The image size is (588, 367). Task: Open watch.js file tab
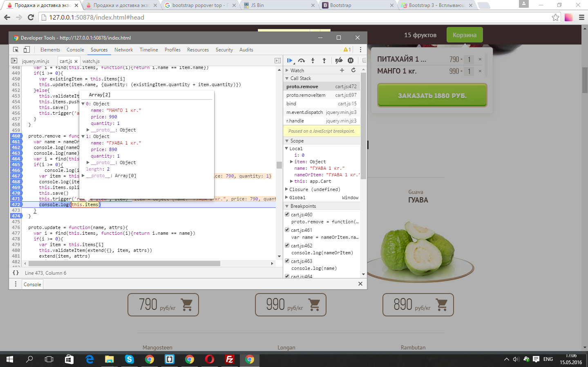click(x=91, y=61)
